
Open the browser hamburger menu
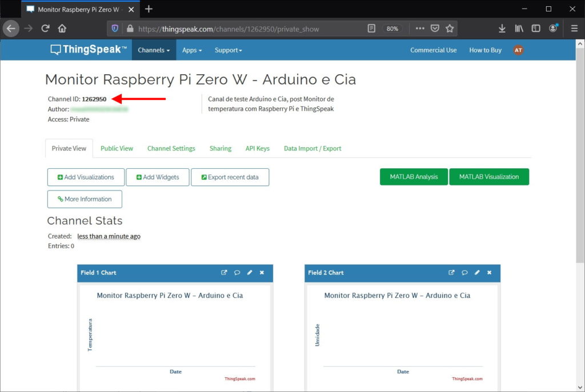(575, 29)
